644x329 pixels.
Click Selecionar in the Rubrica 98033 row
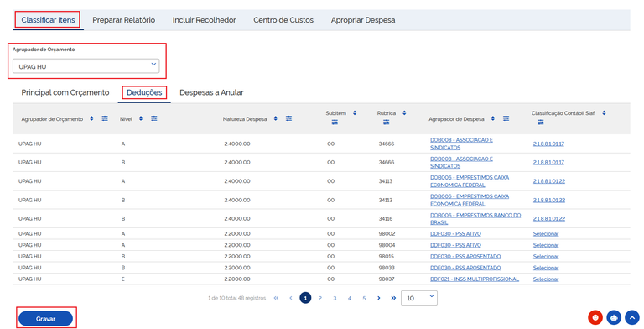coord(546,268)
